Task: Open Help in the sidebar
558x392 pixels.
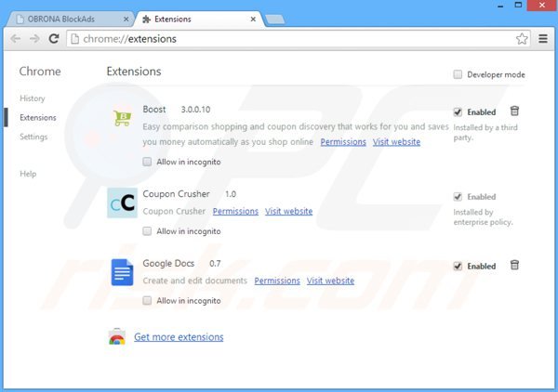Action: coord(28,174)
